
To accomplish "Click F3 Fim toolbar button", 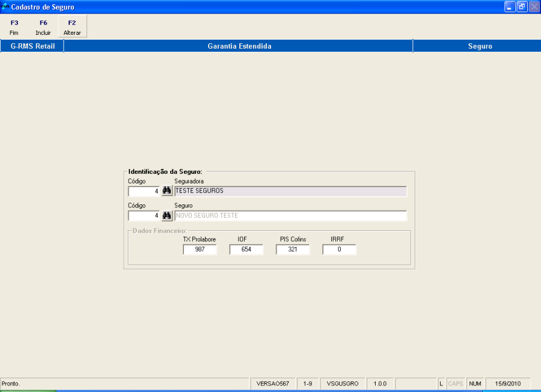I will point(14,27).
